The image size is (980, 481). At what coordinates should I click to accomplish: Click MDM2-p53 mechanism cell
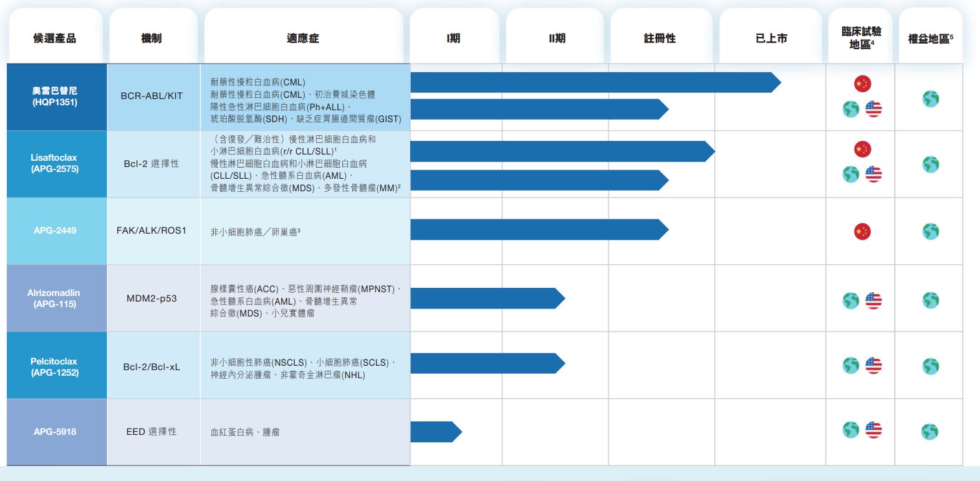(x=153, y=298)
